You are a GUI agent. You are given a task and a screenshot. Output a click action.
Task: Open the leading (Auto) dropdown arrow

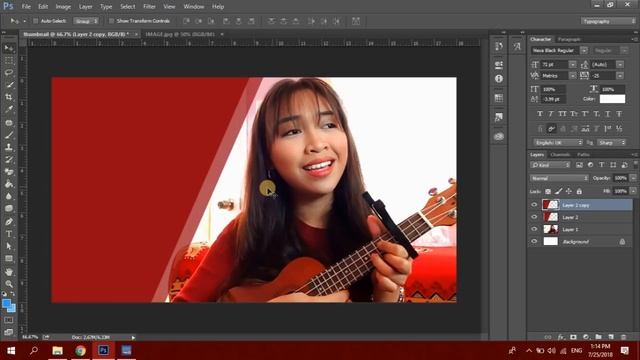pos(620,64)
